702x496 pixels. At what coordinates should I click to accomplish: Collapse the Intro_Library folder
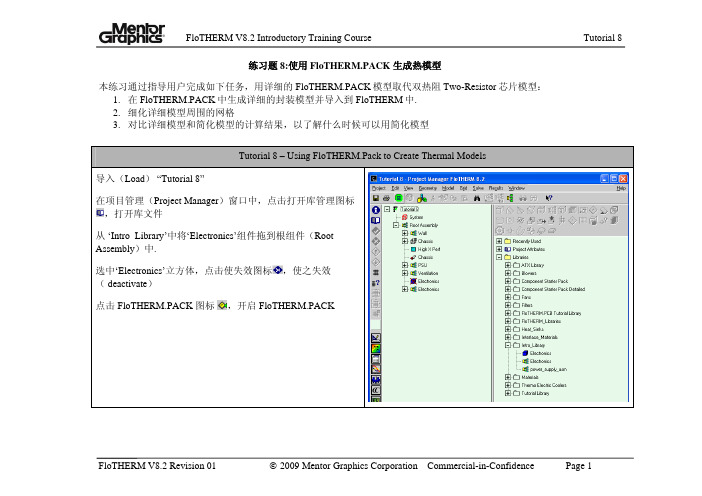[508, 345]
